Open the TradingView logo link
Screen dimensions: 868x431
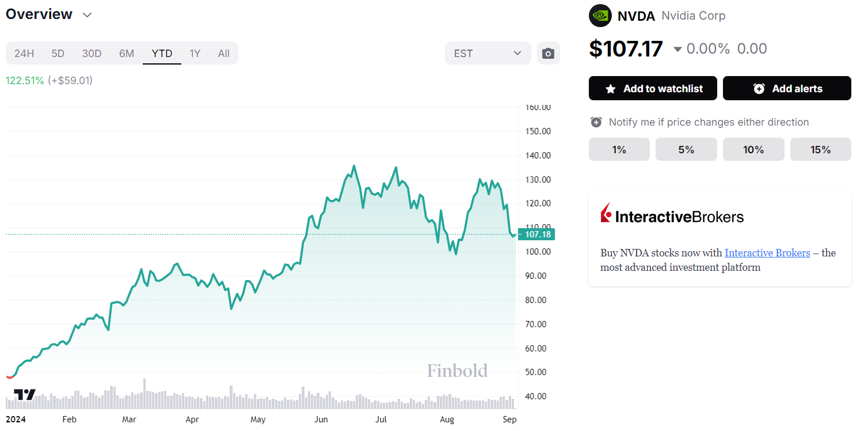tap(25, 395)
